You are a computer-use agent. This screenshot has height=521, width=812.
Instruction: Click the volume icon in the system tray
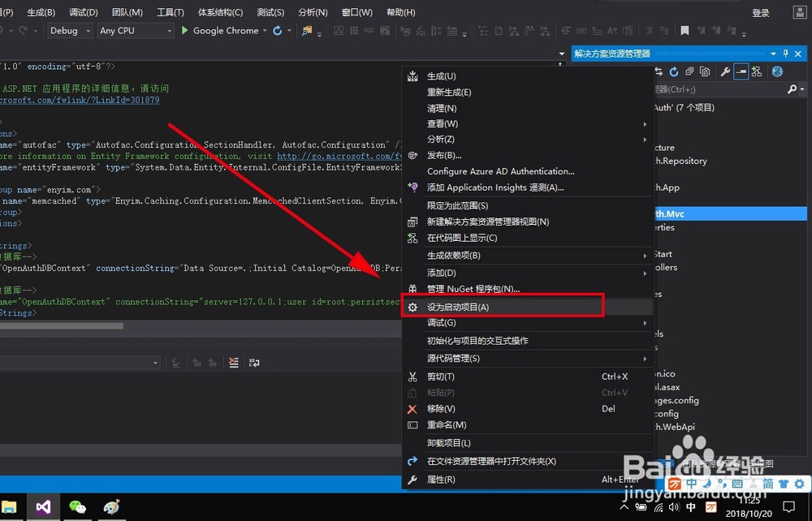674,507
